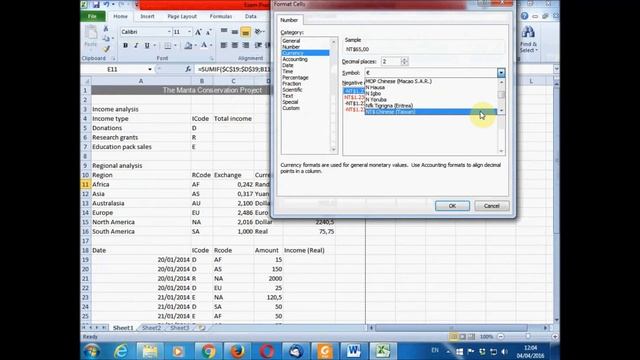Open the Formulas ribbon tab
Image resolution: width=640 pixels, height=360 pixels.
pos(220,16)
